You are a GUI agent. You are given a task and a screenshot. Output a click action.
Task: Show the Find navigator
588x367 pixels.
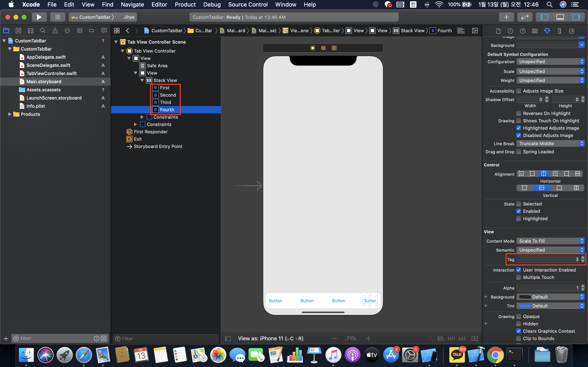click(43, 31)
